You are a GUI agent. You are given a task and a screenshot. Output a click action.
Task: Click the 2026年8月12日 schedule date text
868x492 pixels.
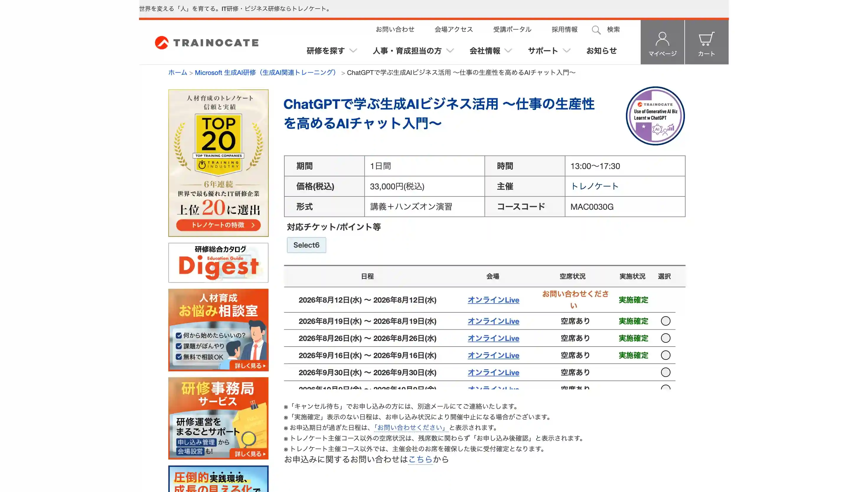point(367,300)
